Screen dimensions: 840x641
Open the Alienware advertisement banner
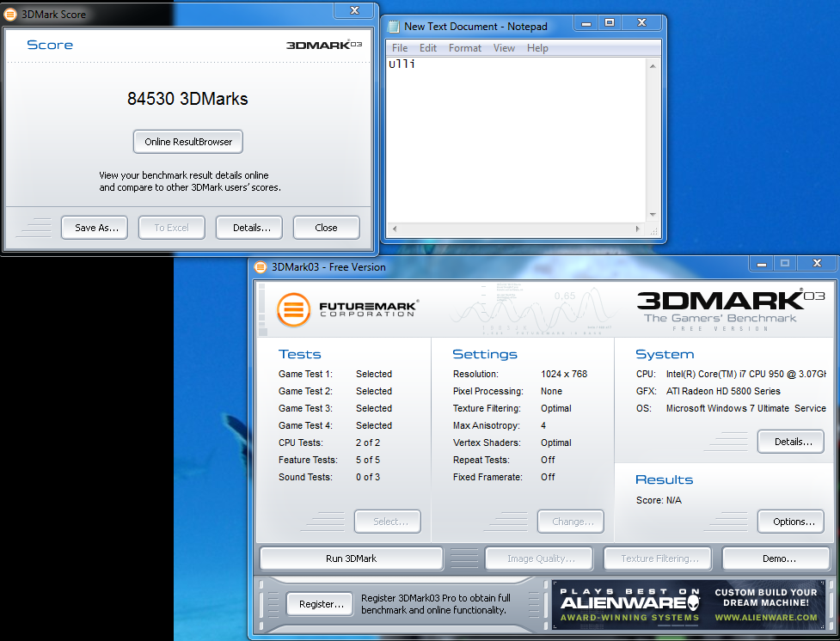tap(688, 605)
